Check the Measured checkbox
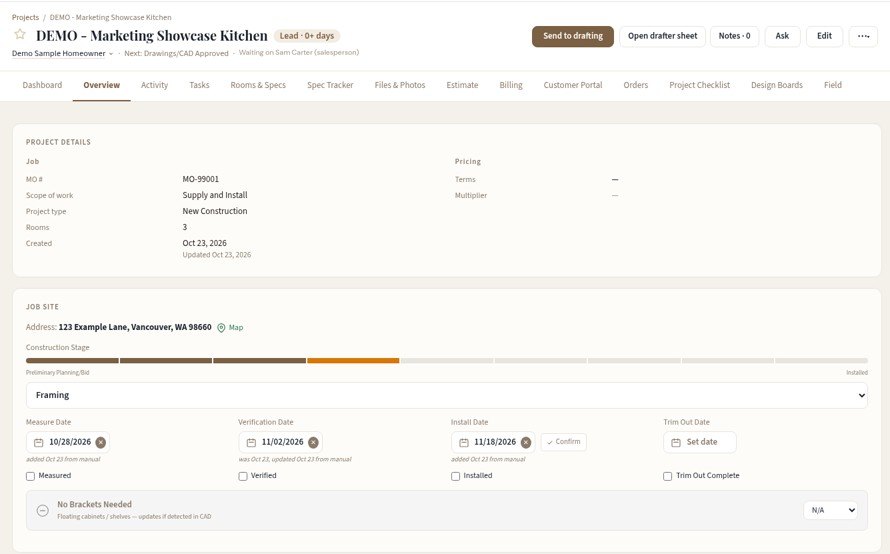 (31, 476)
